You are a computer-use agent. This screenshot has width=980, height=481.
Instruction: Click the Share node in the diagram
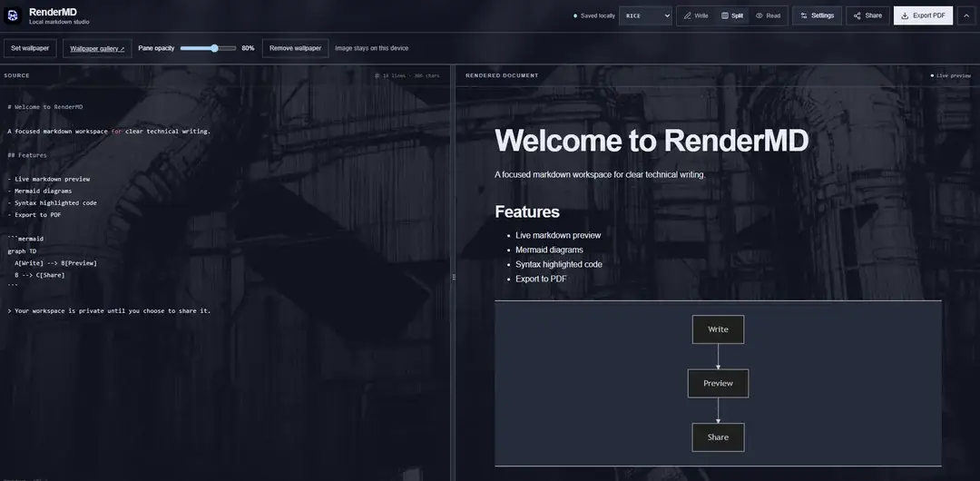coord(718,437)
